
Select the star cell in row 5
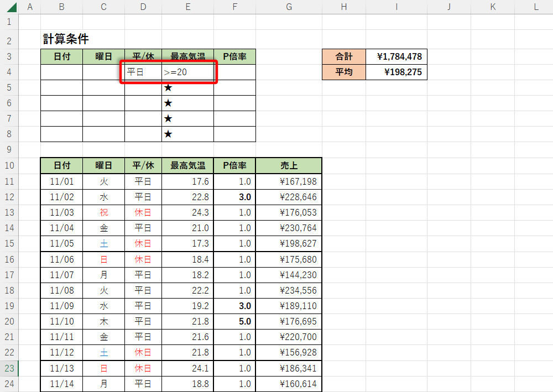(187, 88)
